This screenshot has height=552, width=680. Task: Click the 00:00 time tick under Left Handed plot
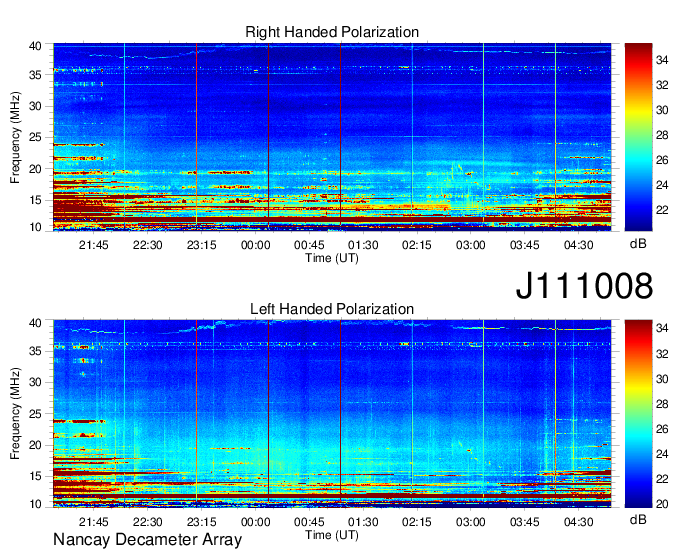click(255, 522)
